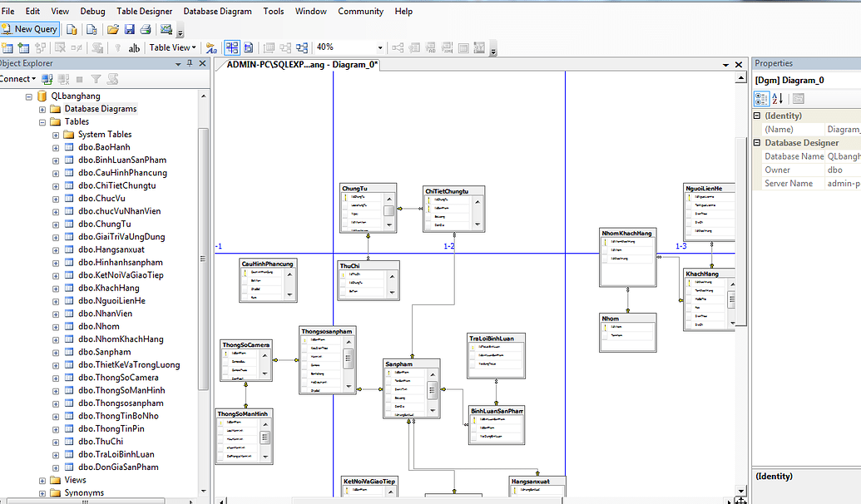
Task: Toggle the Show Relationship Labels toolbar button
Action: click(211, 47)
